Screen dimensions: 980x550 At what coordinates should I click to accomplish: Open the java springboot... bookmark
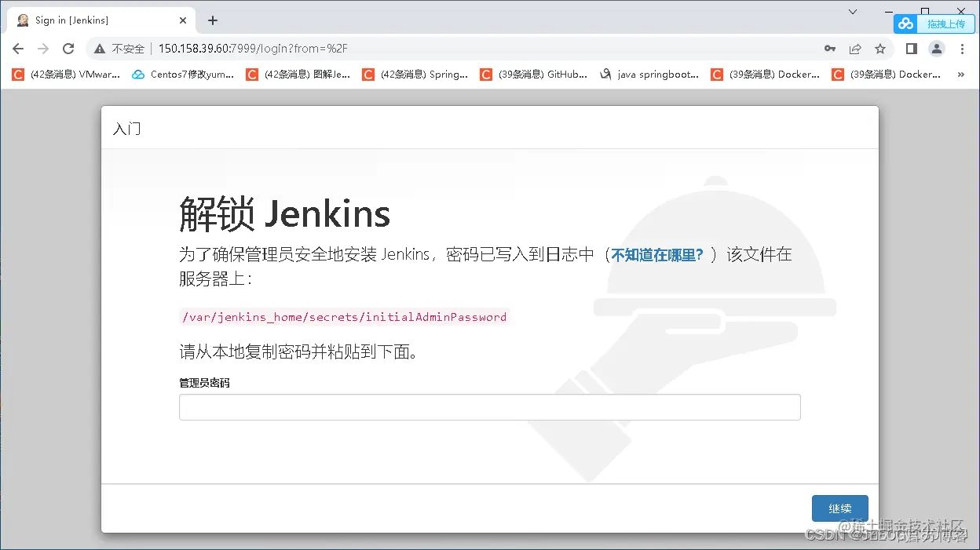click(649, 75)
